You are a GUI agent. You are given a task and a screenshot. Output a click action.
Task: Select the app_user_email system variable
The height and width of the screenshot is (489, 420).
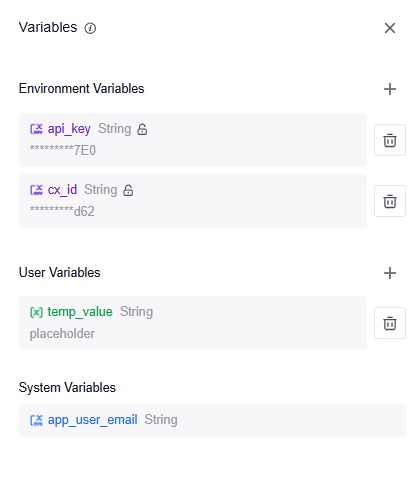pos(212,420)
